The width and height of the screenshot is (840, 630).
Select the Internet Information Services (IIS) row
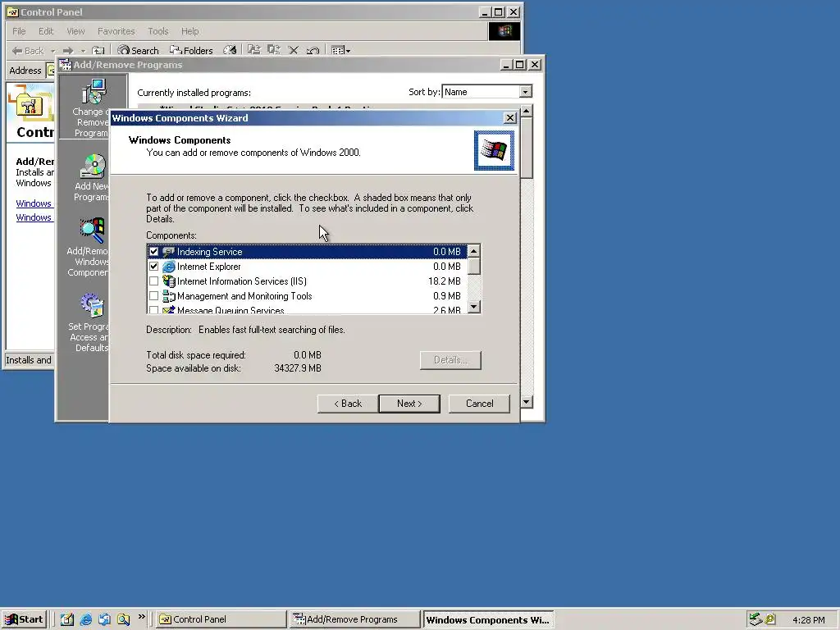(x=307, y=281)
